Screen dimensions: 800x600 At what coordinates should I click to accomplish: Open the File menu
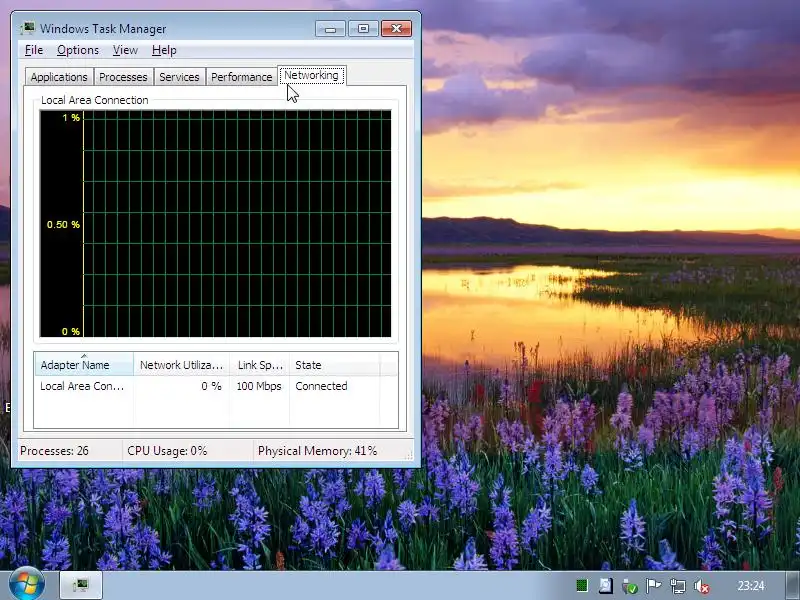34,50
